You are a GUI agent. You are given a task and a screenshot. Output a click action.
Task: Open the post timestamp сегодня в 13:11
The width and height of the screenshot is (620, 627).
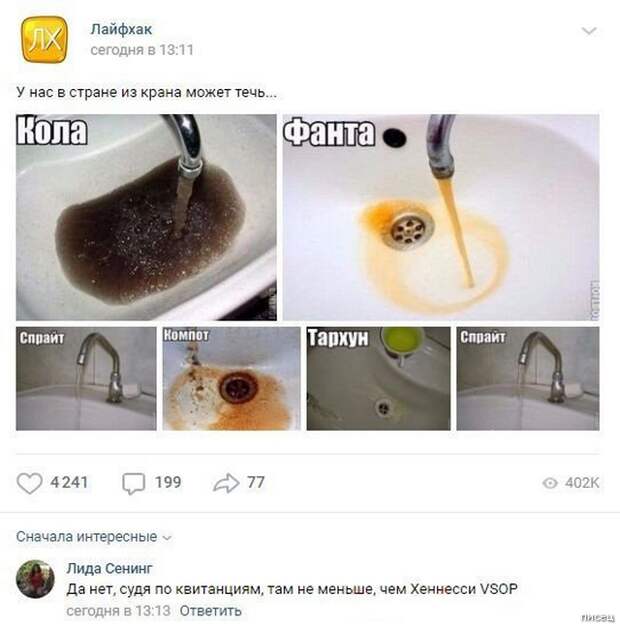click(x=142, y=50)
